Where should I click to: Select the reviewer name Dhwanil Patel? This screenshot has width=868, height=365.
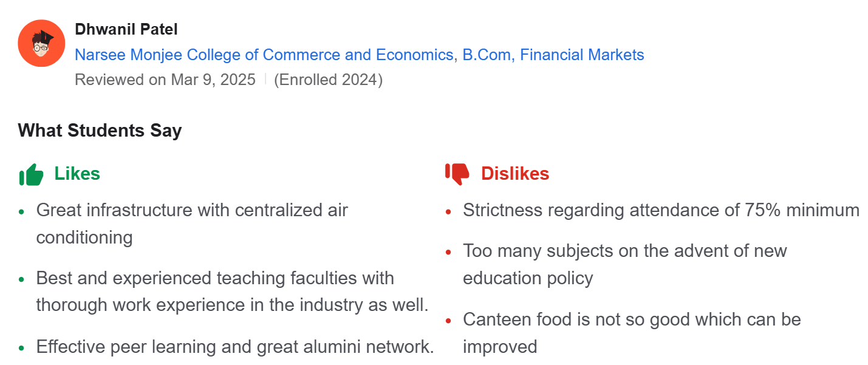[x=126, y=29]
